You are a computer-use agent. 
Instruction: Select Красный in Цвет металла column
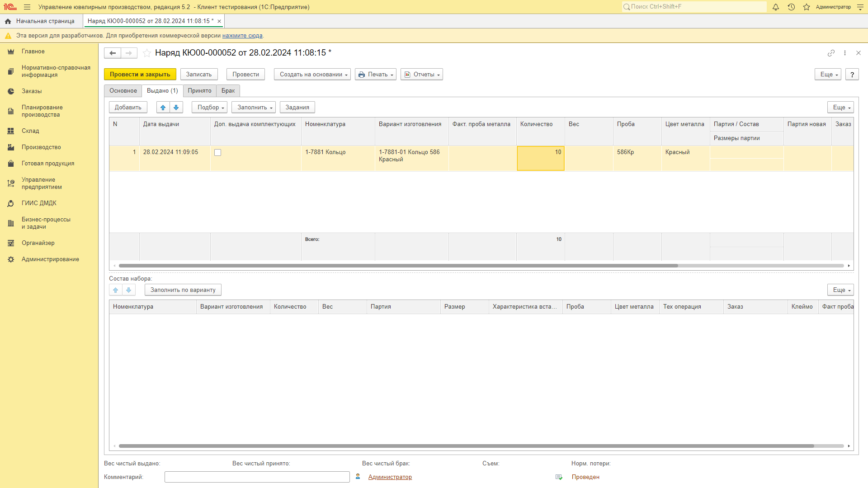click(x=686, y=158)
